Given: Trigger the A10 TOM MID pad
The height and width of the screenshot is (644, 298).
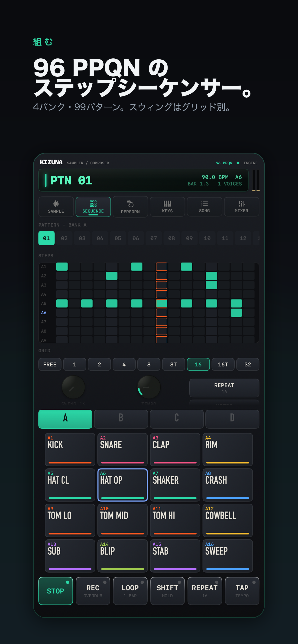Looking at the screenshot, I should [x=123, y=520].
